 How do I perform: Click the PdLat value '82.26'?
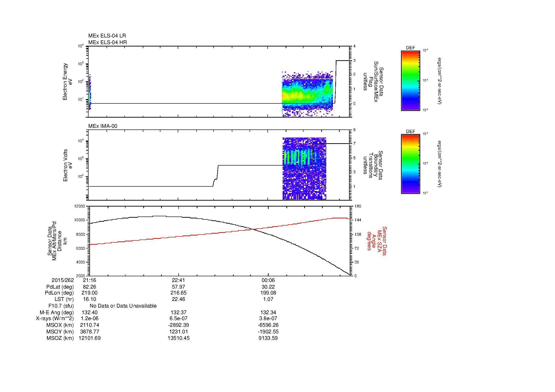pyautogui.click(x=89, y=287)
